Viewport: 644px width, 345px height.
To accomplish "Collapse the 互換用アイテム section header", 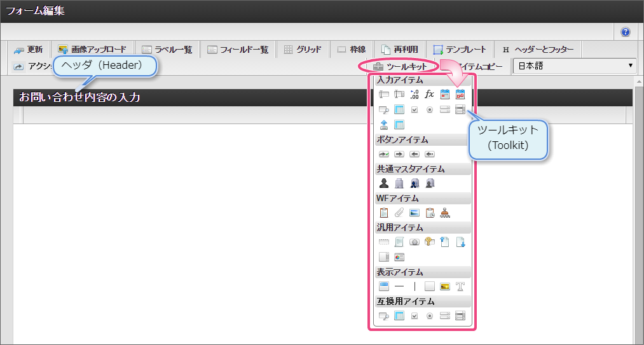I will pos(423,302).
